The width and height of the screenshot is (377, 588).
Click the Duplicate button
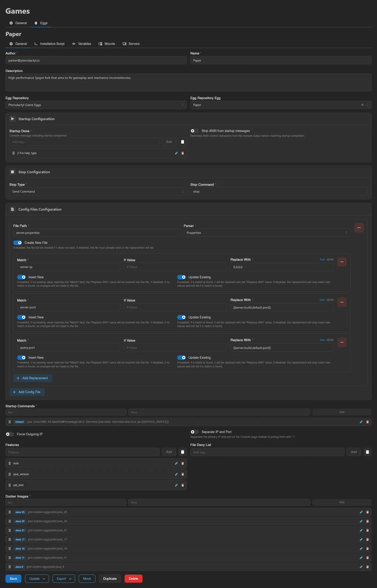[110, 579]
